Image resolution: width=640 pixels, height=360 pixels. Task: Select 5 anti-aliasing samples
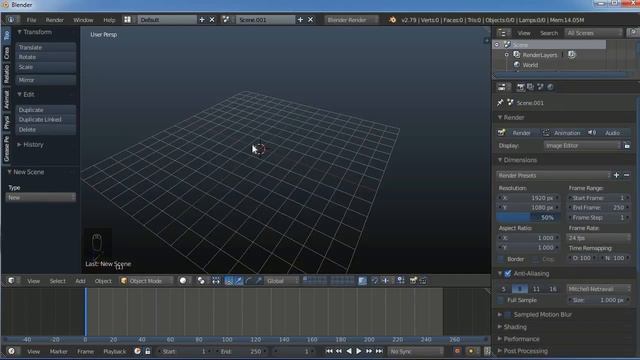pos(503,289)
